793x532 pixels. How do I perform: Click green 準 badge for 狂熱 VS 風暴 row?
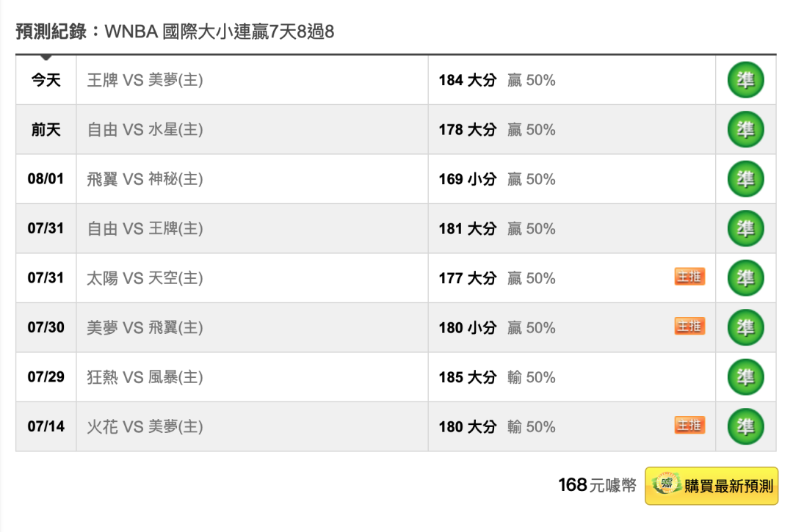tap(745, 377)
